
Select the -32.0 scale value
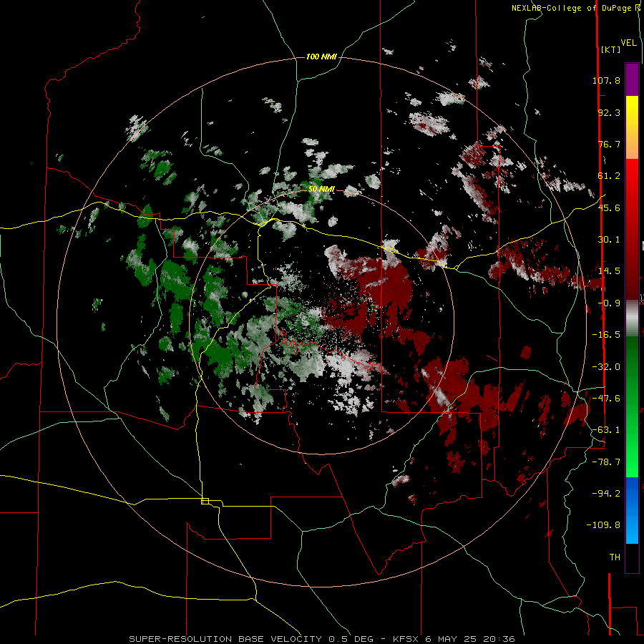click(606, 367)
